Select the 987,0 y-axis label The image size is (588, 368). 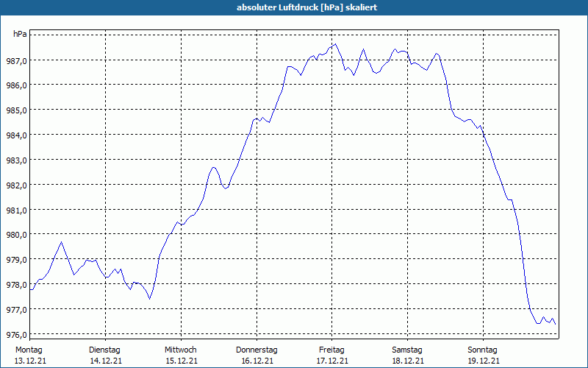(16, 60)
